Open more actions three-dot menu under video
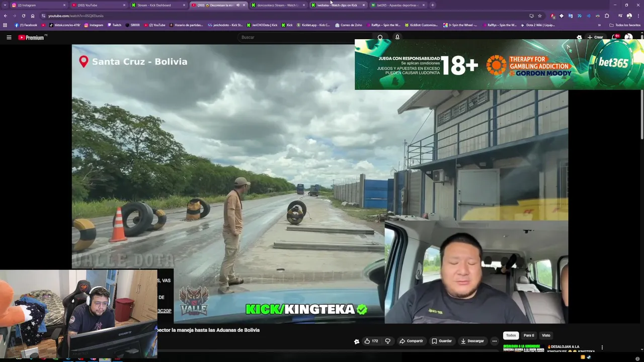 [494, 341]
